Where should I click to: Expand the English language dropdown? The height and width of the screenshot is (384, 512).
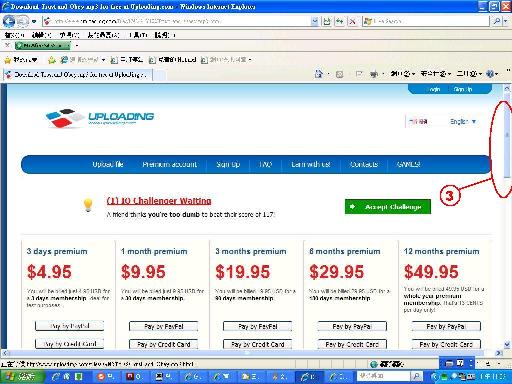coord(463,121)
